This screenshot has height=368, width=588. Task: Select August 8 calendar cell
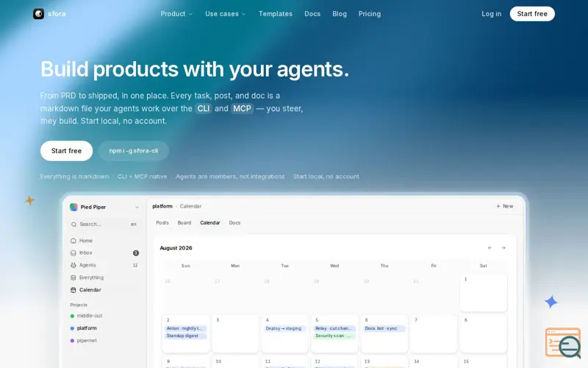[484, 334]
